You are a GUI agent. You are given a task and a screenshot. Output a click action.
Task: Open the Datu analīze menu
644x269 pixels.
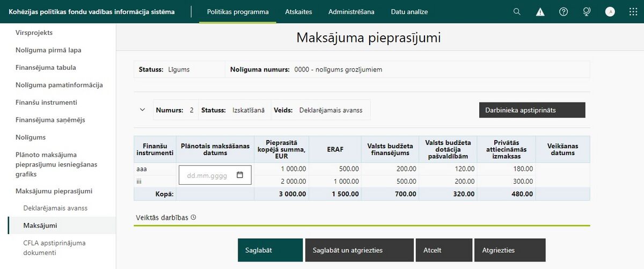409,11
